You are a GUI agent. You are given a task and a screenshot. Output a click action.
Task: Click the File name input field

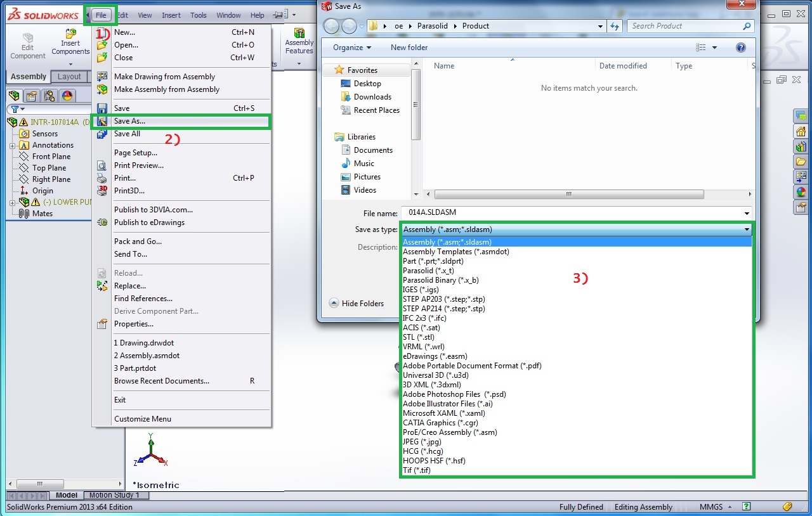(x=576, y=213)
